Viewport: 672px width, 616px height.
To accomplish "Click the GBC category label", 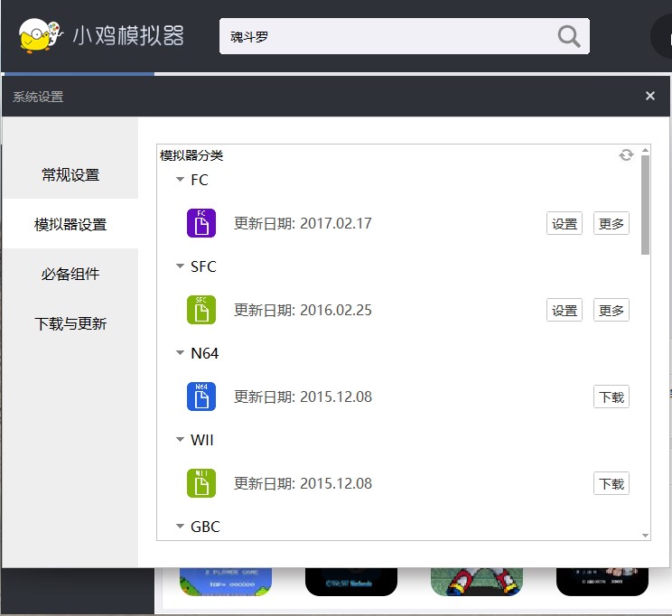I will pyautogui.click(x=205, y=527).
